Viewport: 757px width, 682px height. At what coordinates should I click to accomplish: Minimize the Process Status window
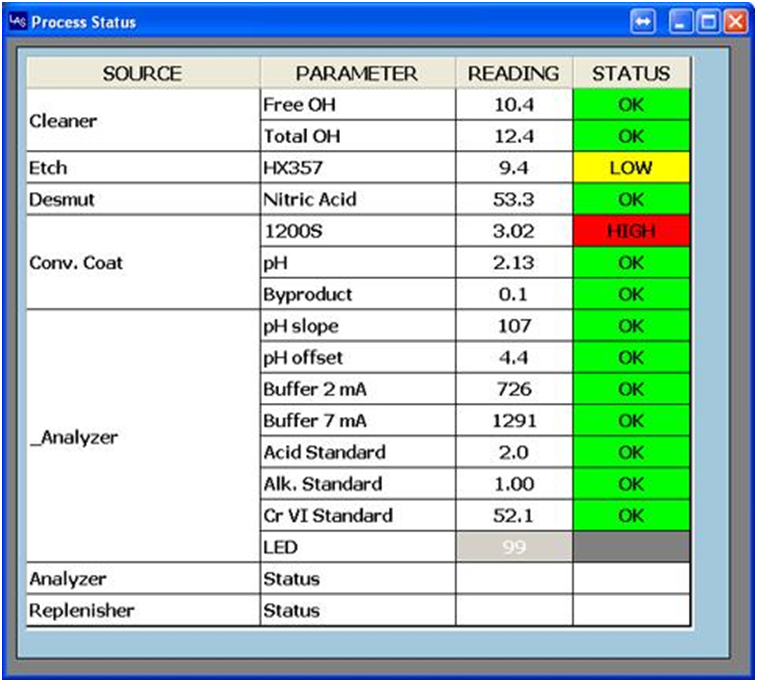pos(681,22)
